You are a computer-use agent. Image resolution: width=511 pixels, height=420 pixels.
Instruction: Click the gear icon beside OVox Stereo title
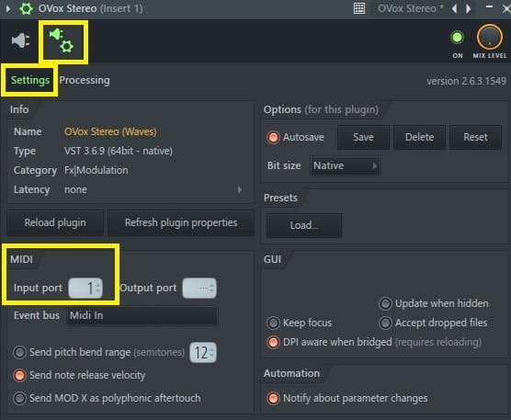pos(26,8)
